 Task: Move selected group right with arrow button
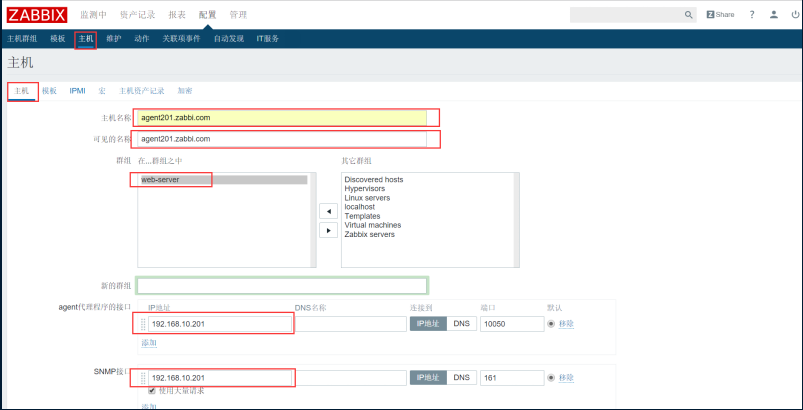tap(328, 230)
